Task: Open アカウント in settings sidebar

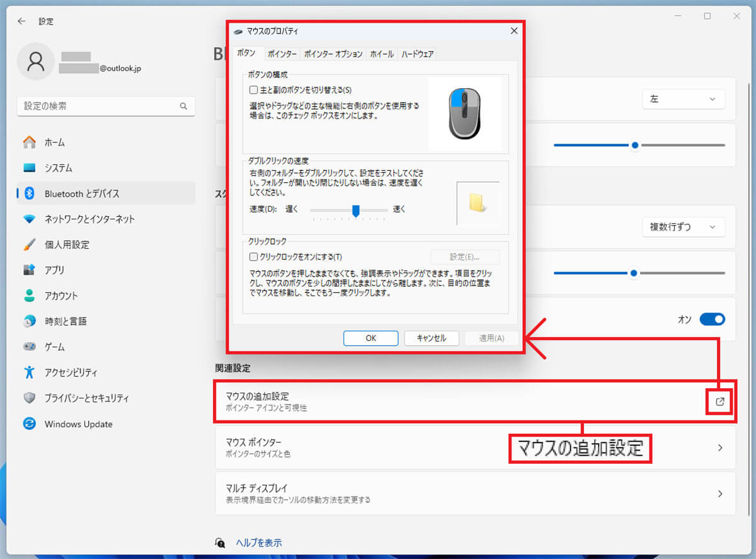Action: click(106, 296)
